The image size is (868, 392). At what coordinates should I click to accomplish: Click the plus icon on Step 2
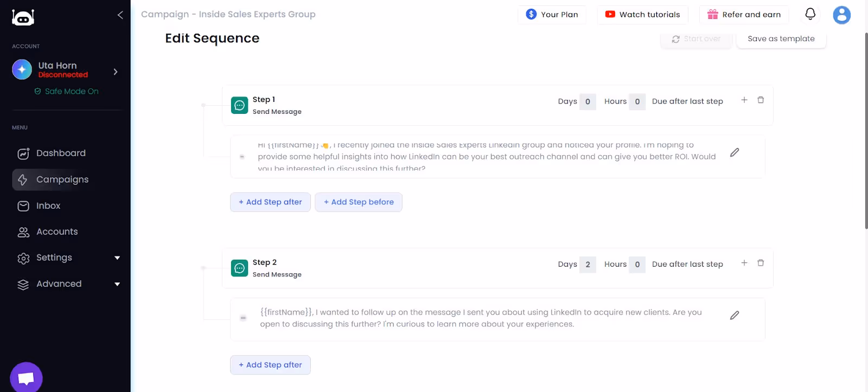[744, 263]
